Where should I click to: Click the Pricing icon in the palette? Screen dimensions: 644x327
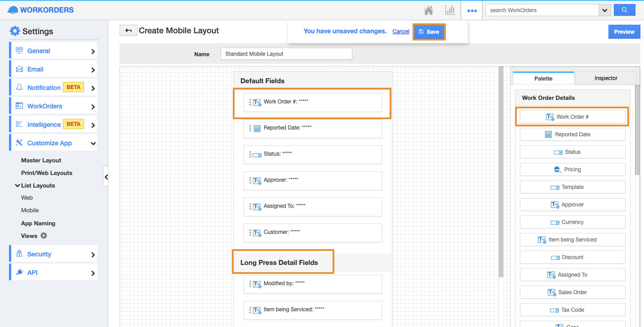(x=557, y=170)
